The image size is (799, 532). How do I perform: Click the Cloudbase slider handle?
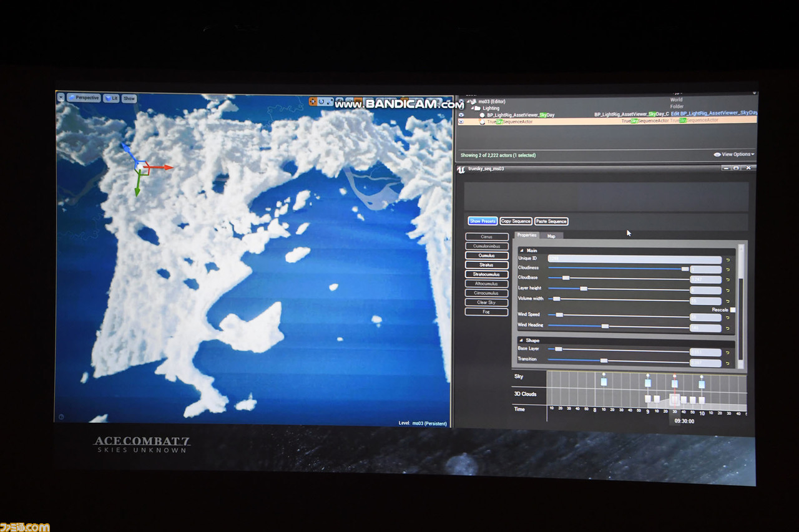point(566,278)
